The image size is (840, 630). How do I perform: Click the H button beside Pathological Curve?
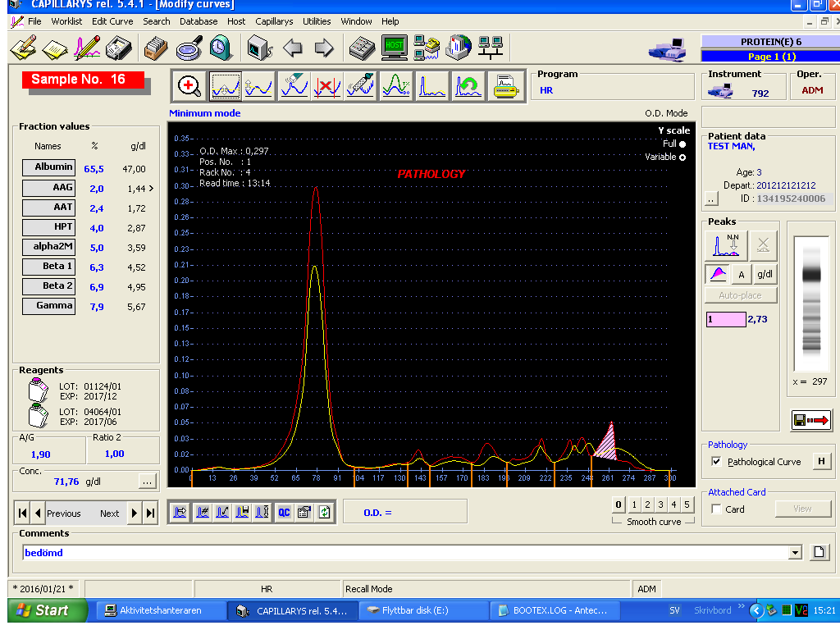tap(820, 461)
